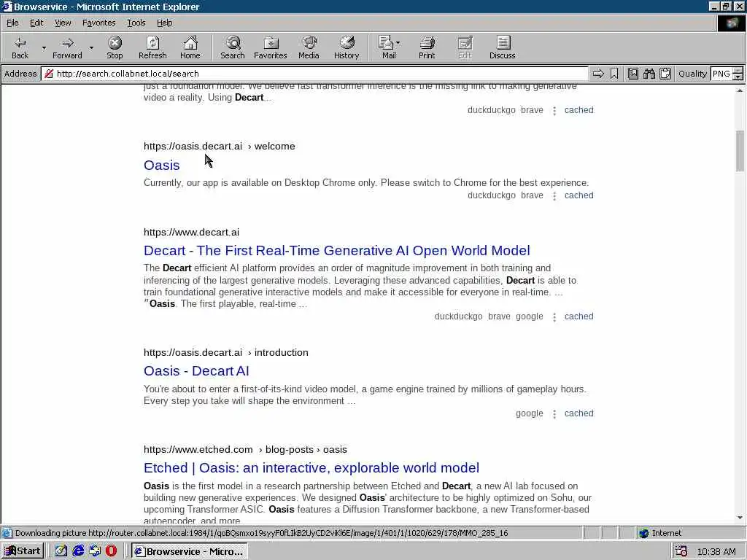Open the Back history dropdown arrow

point(44,47)
